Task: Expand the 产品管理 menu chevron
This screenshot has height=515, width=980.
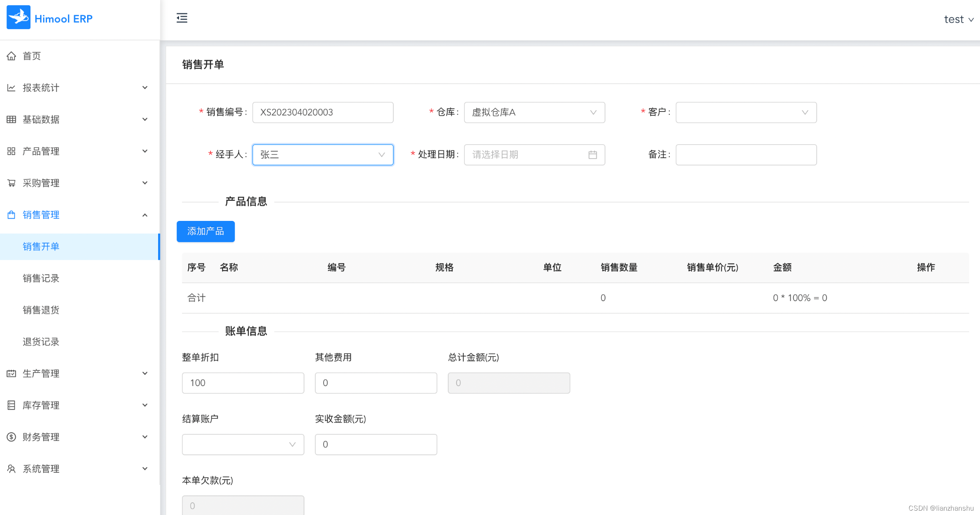Action: [x=145, y=151]
